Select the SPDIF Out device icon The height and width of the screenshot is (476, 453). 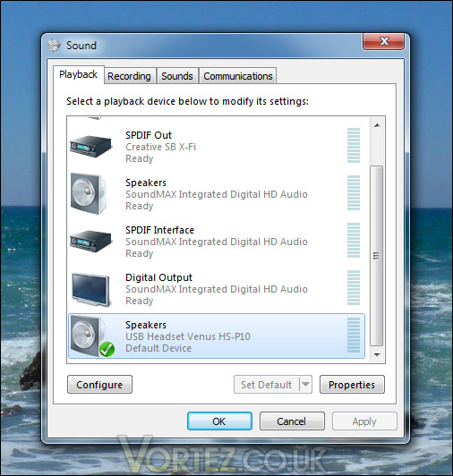[x=90, y=147]
